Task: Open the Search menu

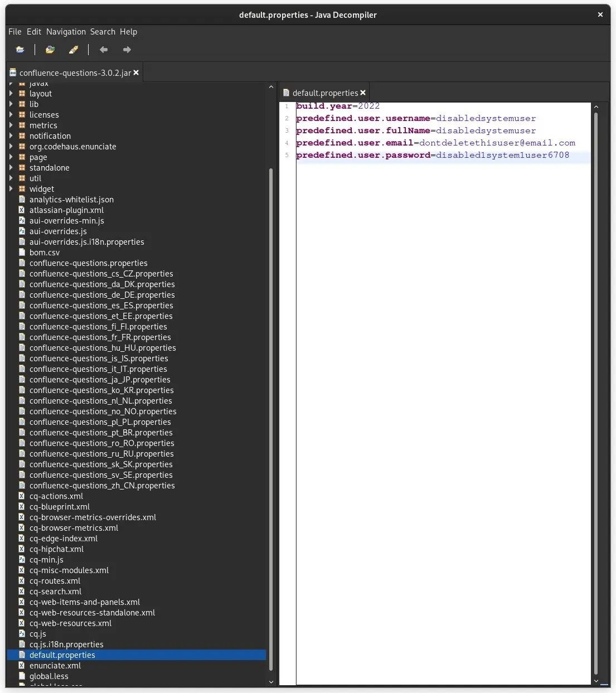Action: coord(103,32)
